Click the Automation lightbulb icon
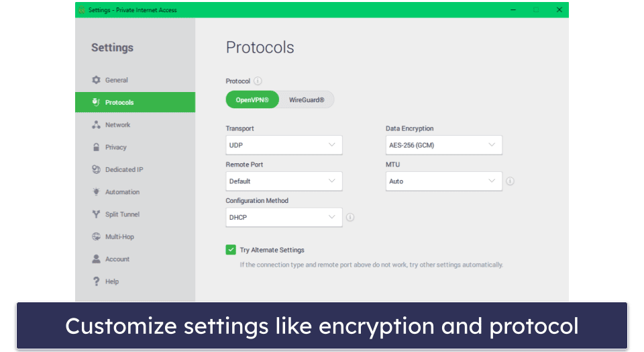This screenshot has width=644, height=352. pos(96,192)
